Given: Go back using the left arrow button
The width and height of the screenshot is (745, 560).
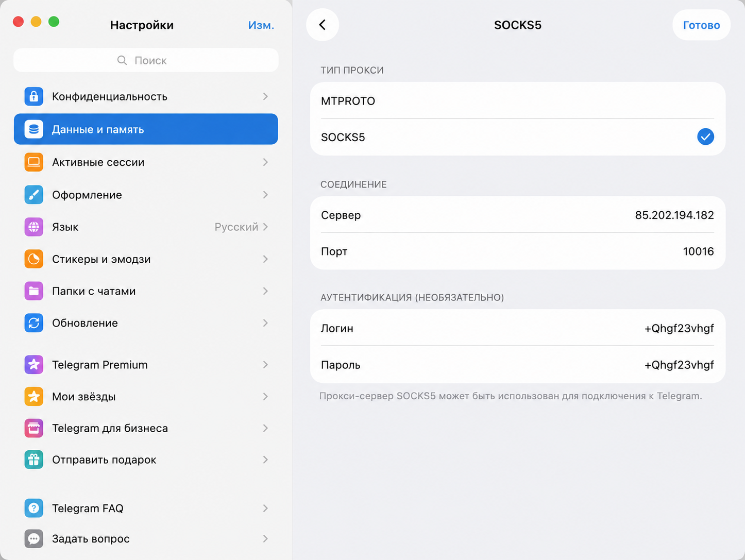Looking at the screenshot, I should (x=323, y=25).
